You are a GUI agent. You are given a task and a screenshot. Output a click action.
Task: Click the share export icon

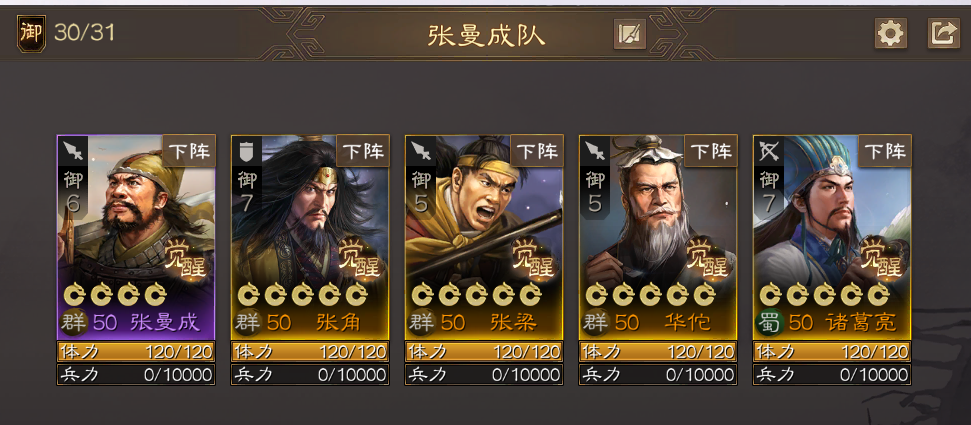click(x=943, y=33)
